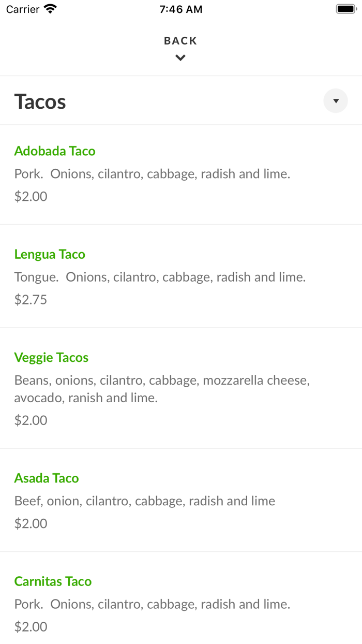Select the Asada Taco green title
362x644 pixels.
point(46,478)
